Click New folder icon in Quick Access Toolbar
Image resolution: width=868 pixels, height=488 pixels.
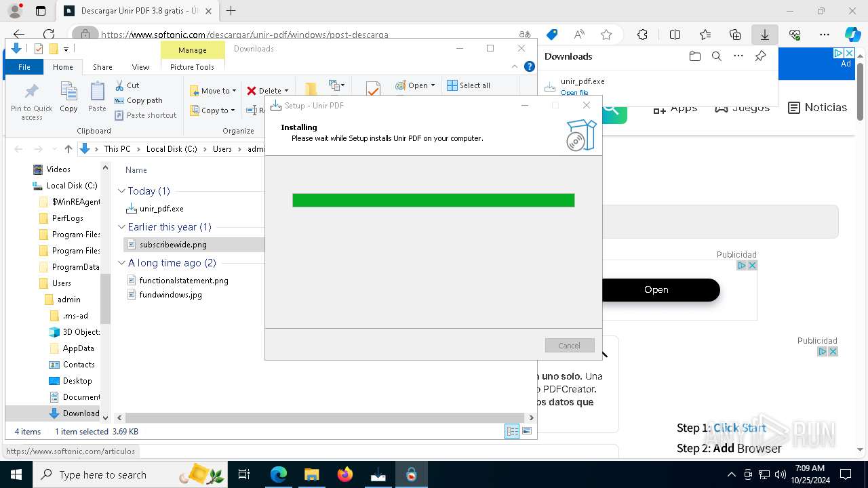(54, 49)
